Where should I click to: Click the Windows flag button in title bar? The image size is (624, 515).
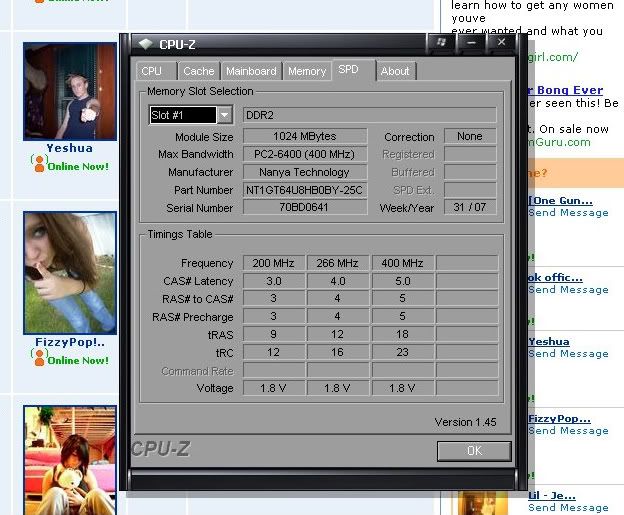(440, 43)
